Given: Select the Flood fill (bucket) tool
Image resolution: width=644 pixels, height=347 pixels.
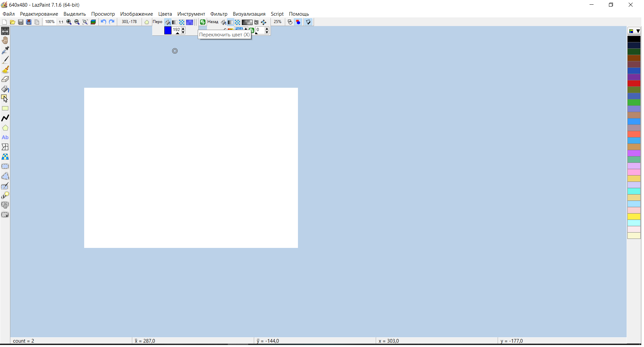Looking at the screenshot, I should (5, 89).
